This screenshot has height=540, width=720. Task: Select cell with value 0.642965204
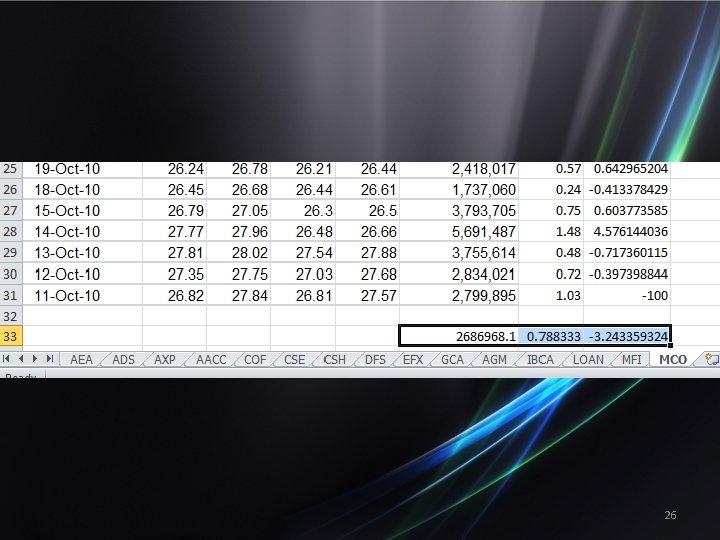[x=627, y=169]
